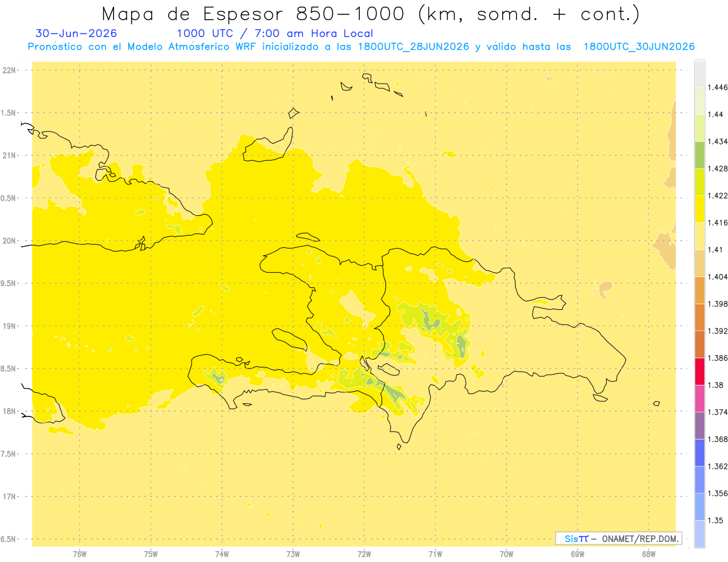Click the pink legend swatch between 1.374 and 1.38
The image size is (728, 562).
click(x=699, y=398)
